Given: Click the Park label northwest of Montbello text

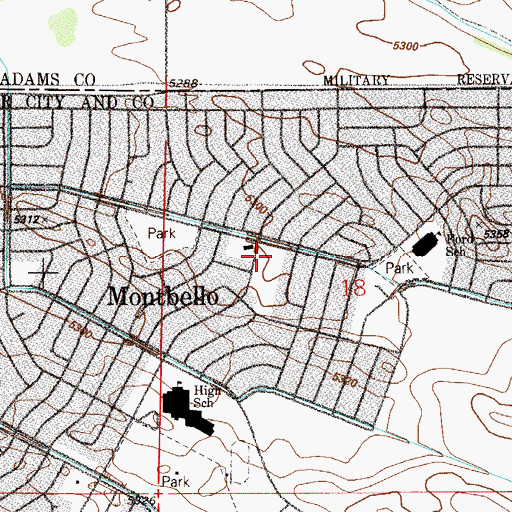Looking at the screenshot, I should coord(162,233).
